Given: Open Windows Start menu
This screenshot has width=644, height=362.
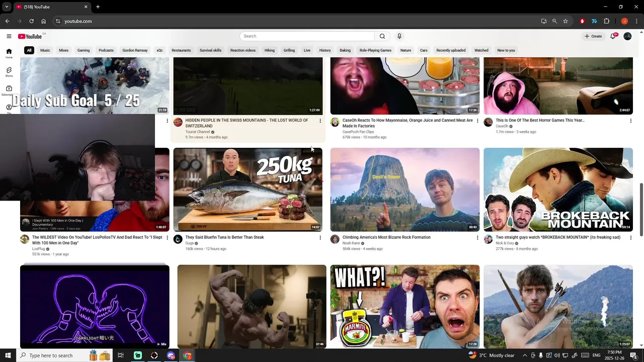Looking at the screenshot, I should tap(8, 355).
